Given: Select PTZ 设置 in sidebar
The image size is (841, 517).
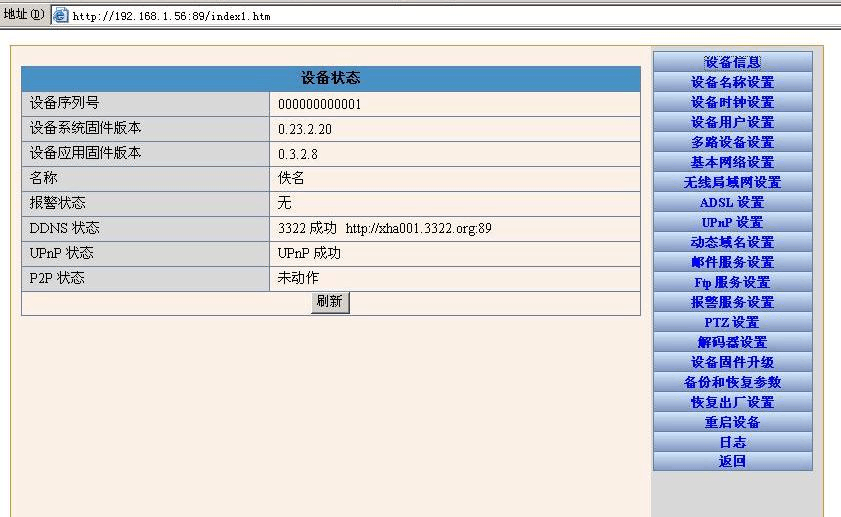Looking at the screenshot, I should 732,322.
